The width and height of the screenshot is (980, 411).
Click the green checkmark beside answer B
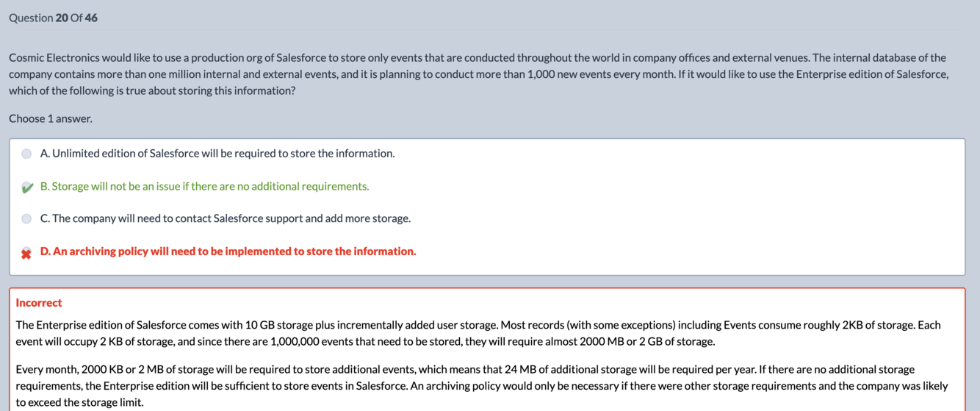click(26, 187)
